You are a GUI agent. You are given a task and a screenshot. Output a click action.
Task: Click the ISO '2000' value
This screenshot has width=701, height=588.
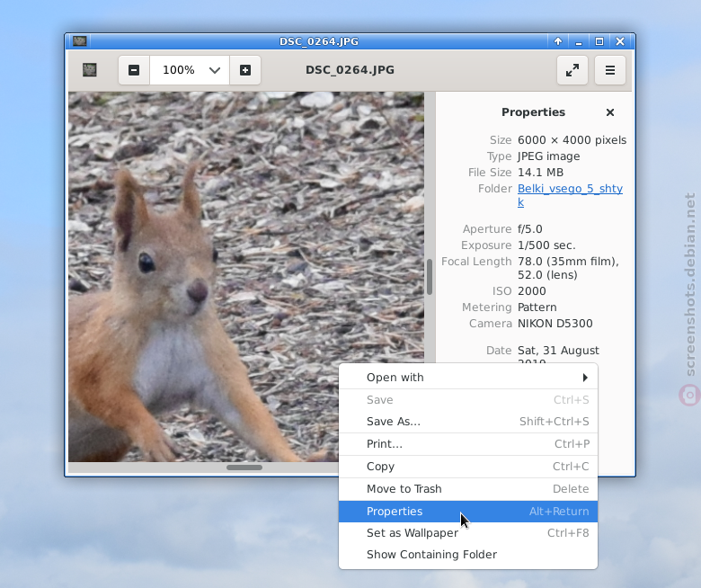[531, 291]
